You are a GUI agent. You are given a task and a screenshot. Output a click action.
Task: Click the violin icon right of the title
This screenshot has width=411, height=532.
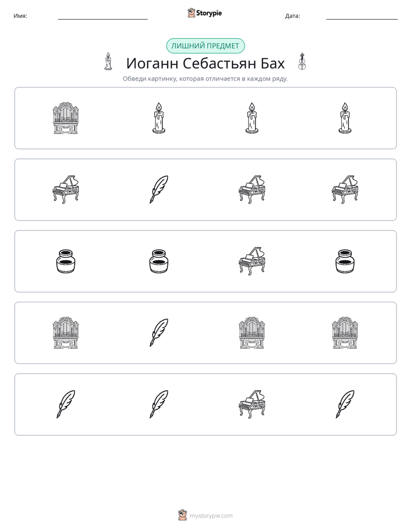pos(302,62)
